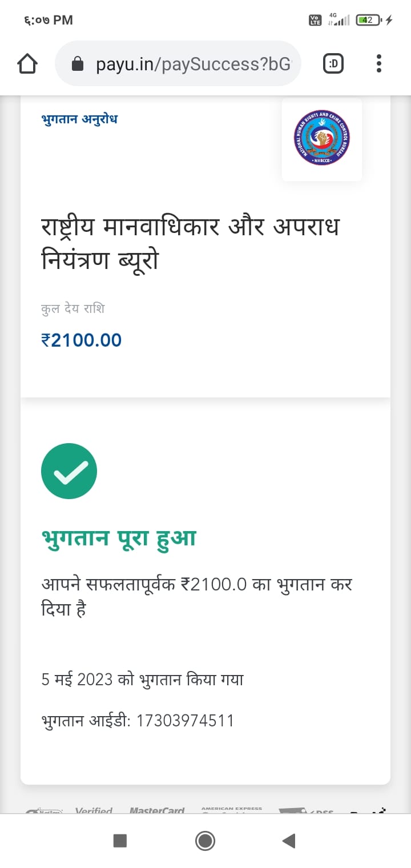Click the भुगतान अनुरोध heading

(x=79, y=119)
